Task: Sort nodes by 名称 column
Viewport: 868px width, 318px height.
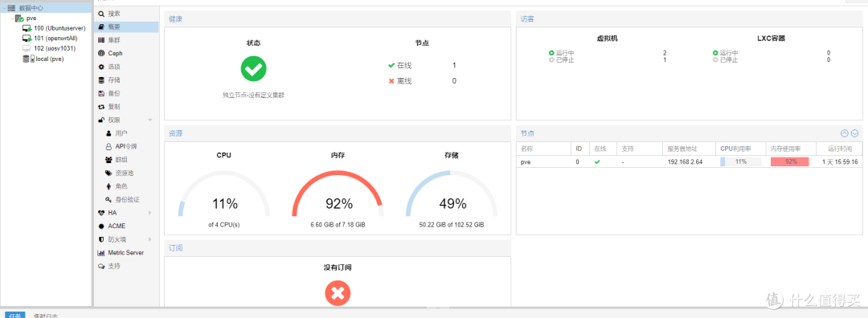Action: click(x=543, y=149)
